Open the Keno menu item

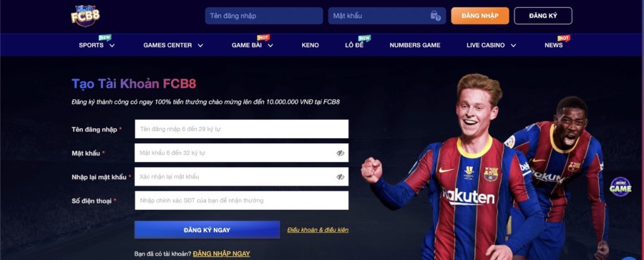coord(310,45)
